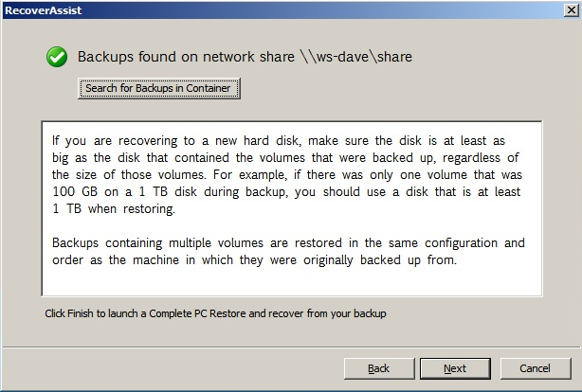Click the line starting 'big as the disk'
Screen dimensions: 582x392
click(x=285, y=158)
